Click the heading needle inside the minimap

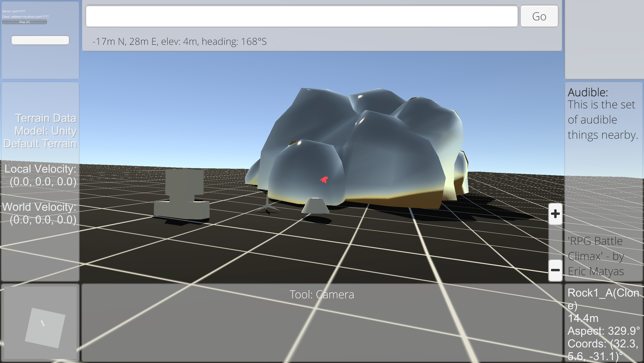(x=43, y=323)
